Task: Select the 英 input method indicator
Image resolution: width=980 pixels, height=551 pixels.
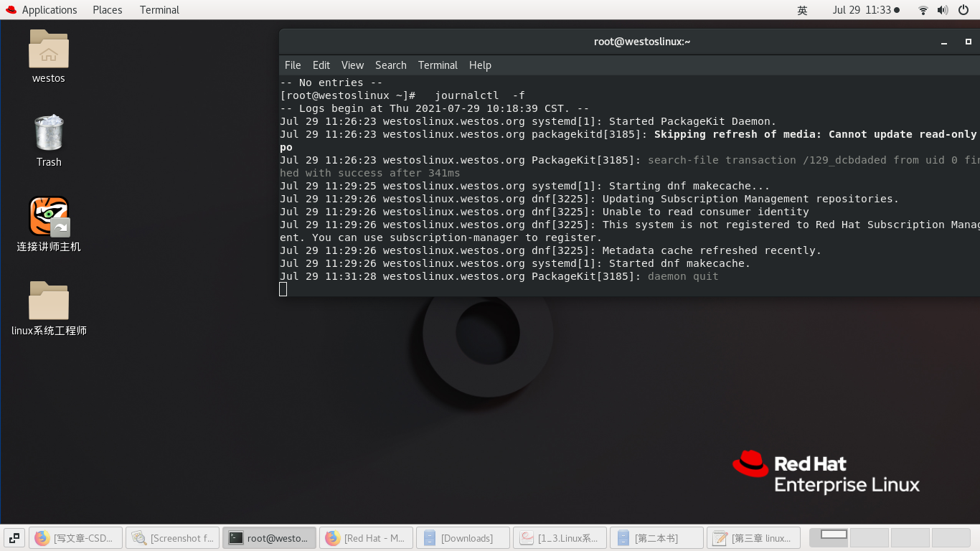Action: tap(801, 10)
